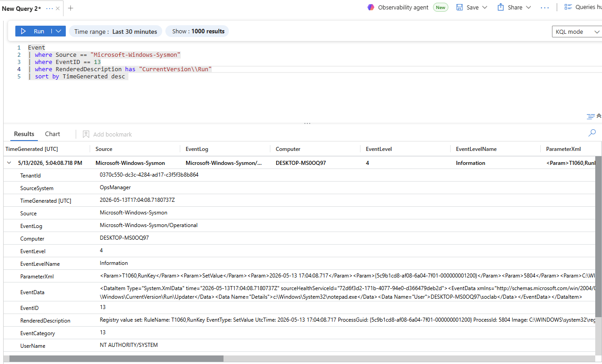Open the Share dropdown arrow
Screen dimensions: 602x364
tap(529, 8)
